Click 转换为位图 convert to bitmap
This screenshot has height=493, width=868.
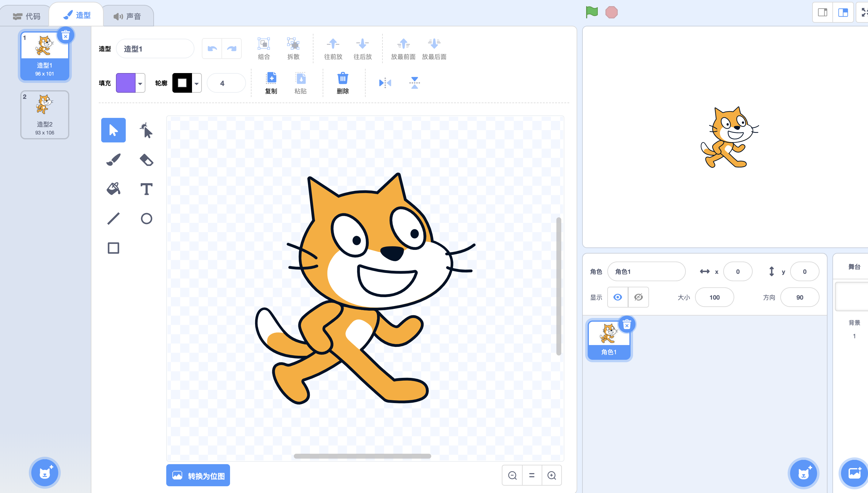coord(198,476)
